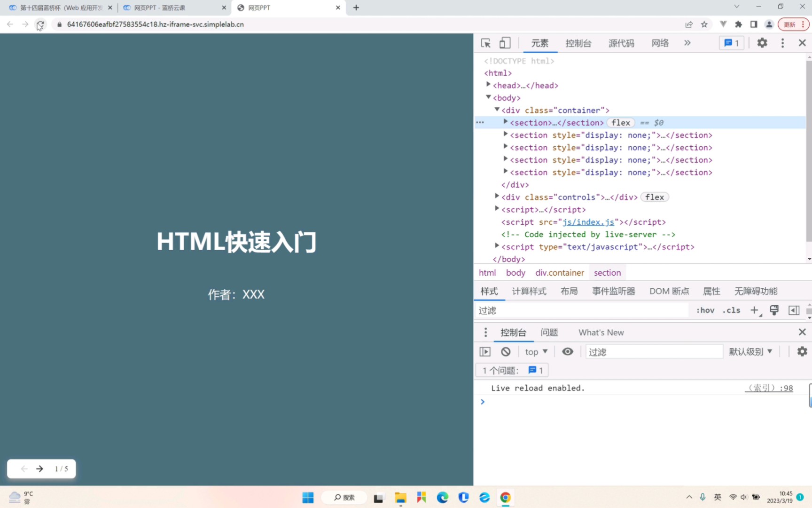Close the console drawer
Viewport: 812px width, 508px height.
pos(802,332)
